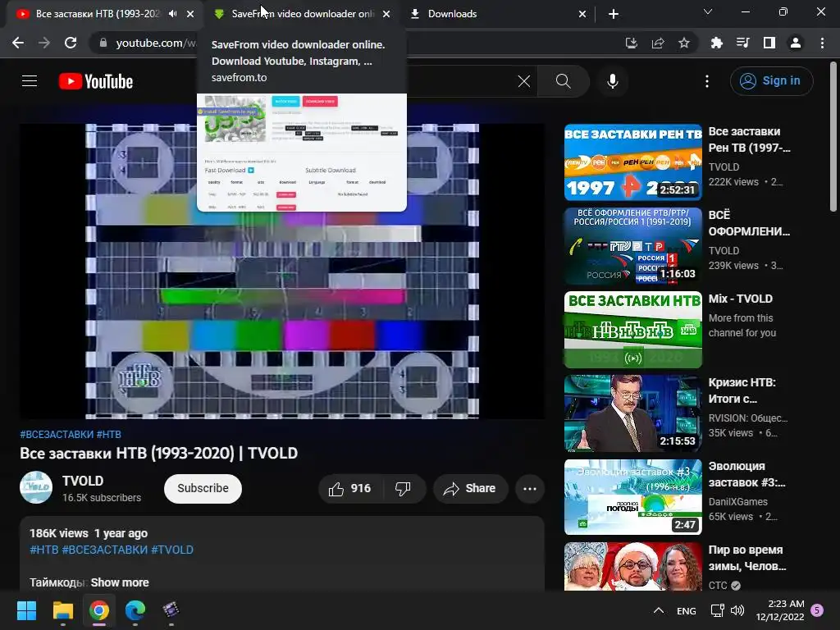Click the YouTube search magnifier button
Image resolution: width=840 pixels, height=630 pixels.
(563, 81)
